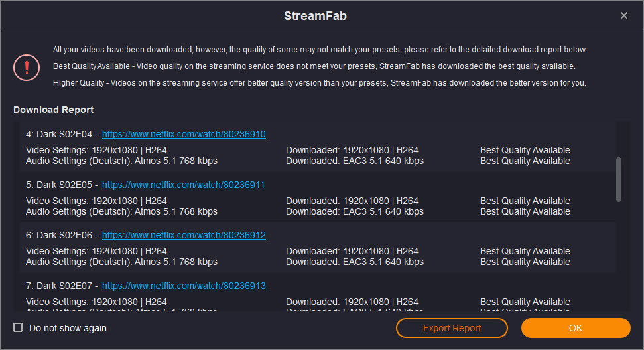Enable the Do not show again checkbox
644x350 pixels.
[18, 328]
